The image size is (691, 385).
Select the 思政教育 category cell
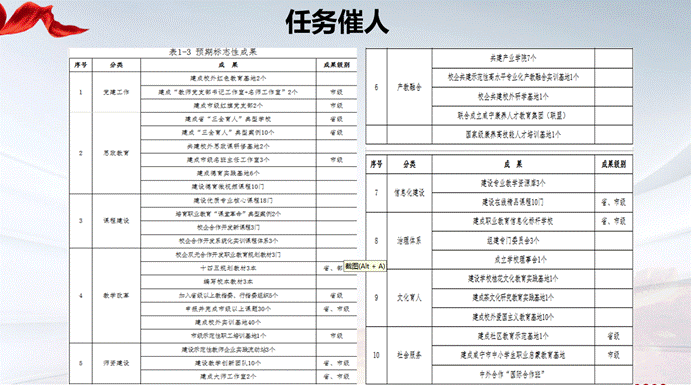tap(116, 153)
